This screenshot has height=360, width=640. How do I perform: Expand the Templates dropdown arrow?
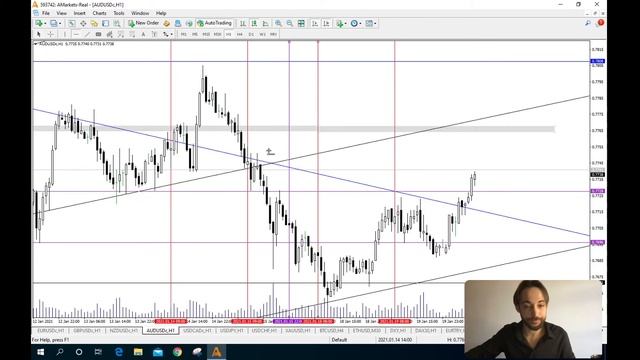[x=375, y=24]
